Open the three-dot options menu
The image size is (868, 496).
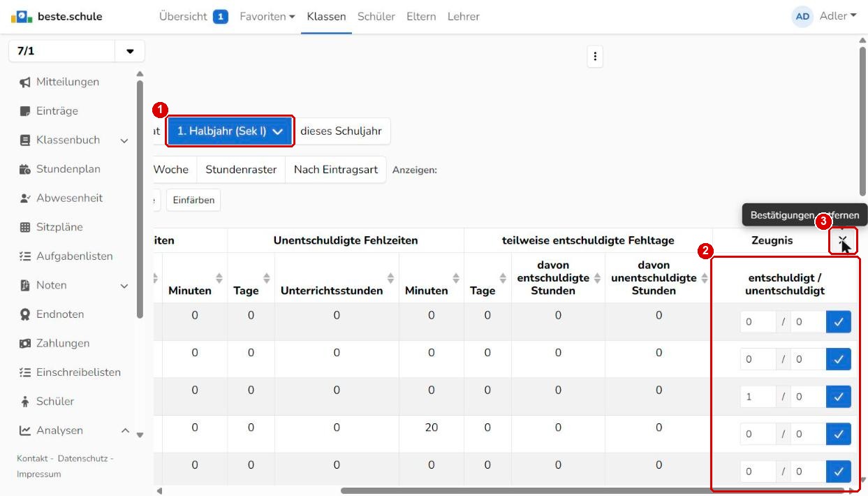coord(594,57)
